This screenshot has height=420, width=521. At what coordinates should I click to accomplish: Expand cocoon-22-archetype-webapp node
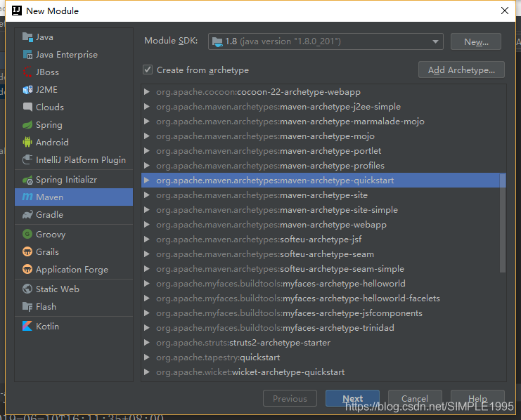pos(146,92)
